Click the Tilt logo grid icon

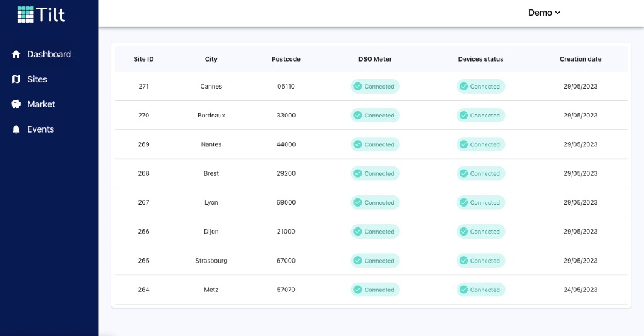(x=26, y=14)
